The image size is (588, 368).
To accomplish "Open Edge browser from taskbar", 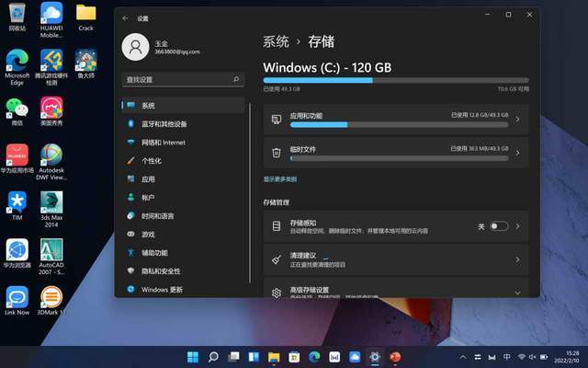I will [x=314, y=357].
